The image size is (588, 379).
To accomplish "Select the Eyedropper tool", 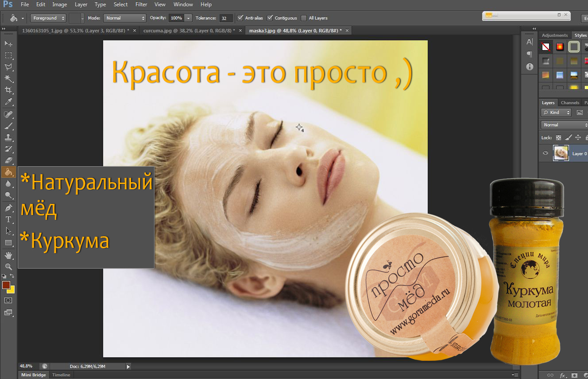I will (x=8, y=102).
